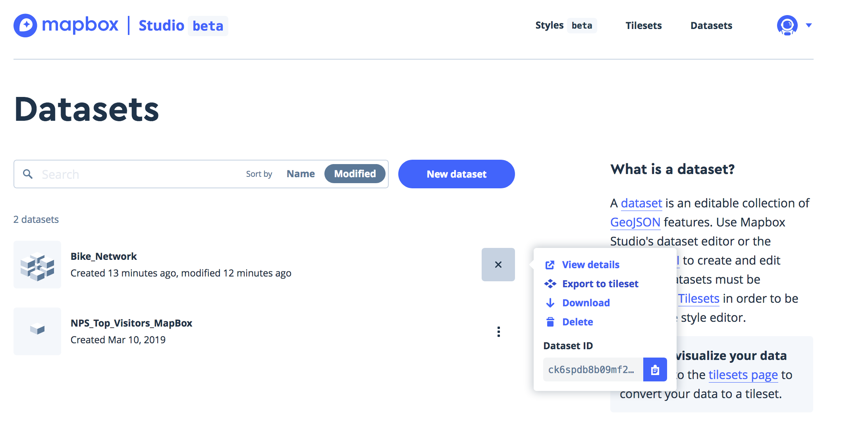Open the Datasets navigation item
This screenshot has height=441, width=868.
[711, 25]
